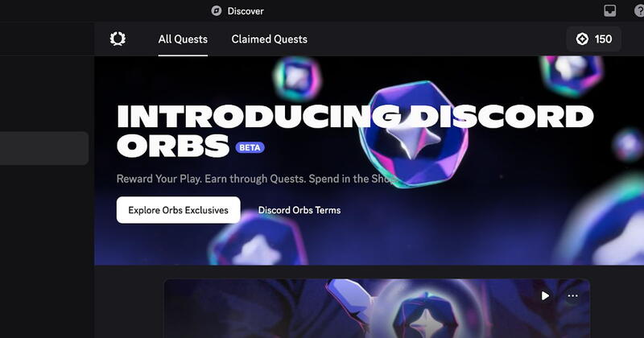Click the Introducing Discord Orbs headline
Viewport: 644px width, 338px height.
coord(355,130)
